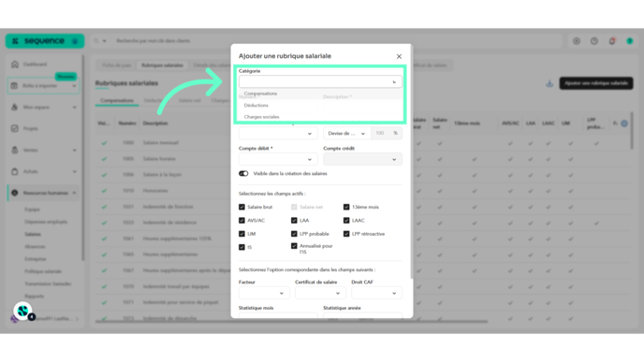Open the clock timer icon in top bar

click(x=594, y=41)
